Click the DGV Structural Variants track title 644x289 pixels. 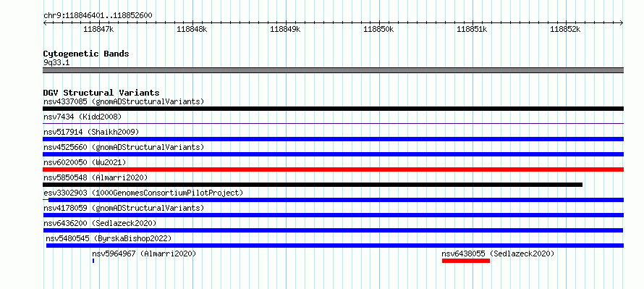pos(101,93)
